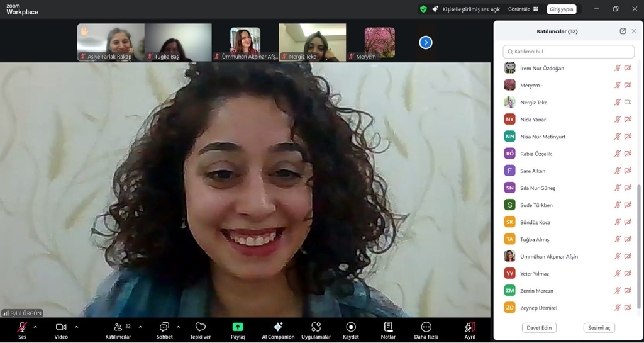Click the green Paylaş share screen icon
The width and height of the screenshot is (644, 343).
pos(238,327)
